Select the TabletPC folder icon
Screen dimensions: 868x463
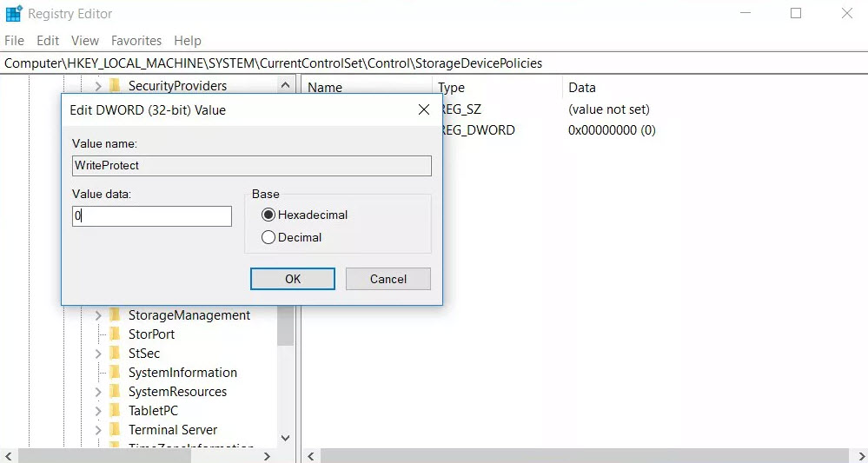115,411
